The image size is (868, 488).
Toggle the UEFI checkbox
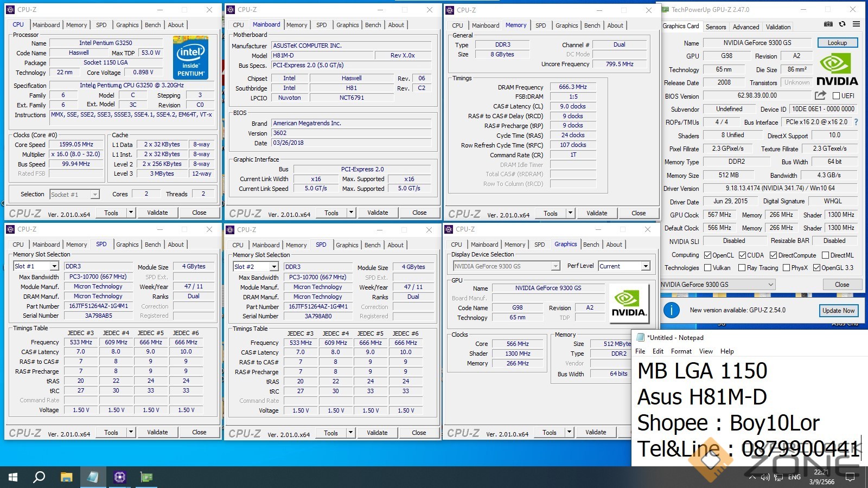pos(836,96)
